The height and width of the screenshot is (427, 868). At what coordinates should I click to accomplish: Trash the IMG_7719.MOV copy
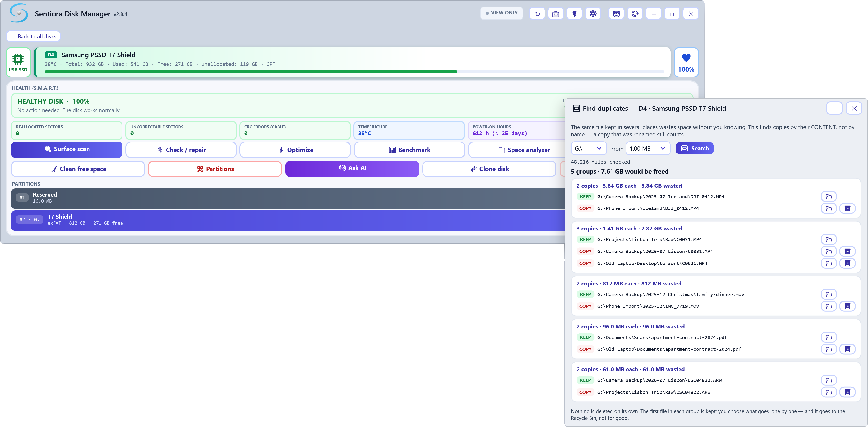point(847,307)
